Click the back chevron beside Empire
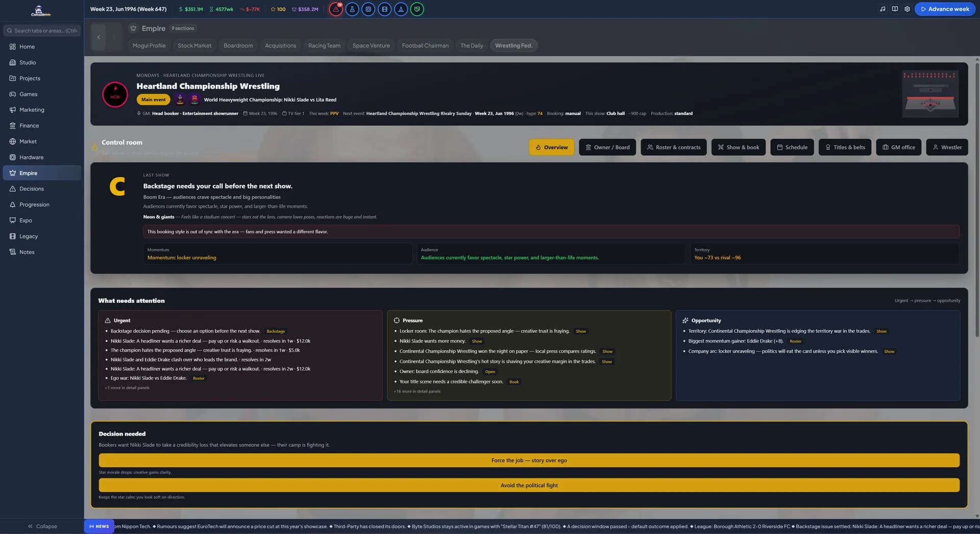 pos(99,37)
